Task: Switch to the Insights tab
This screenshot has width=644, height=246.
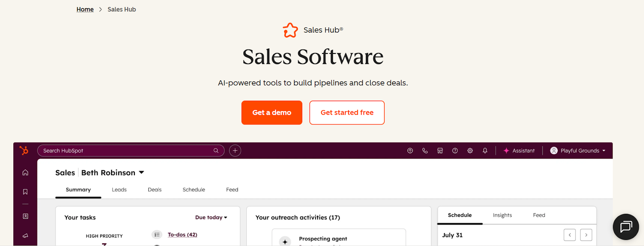Action: [x=502, y=215]
